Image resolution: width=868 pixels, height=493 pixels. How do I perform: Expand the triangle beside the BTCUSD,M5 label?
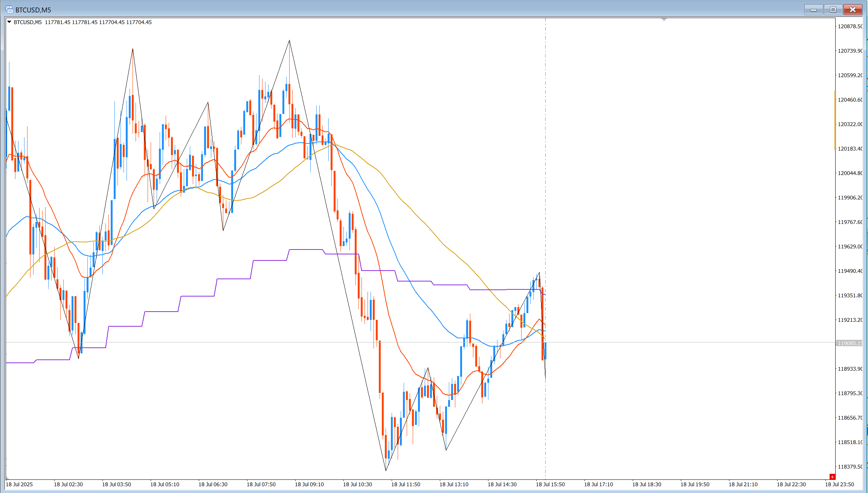coord(9,22)
